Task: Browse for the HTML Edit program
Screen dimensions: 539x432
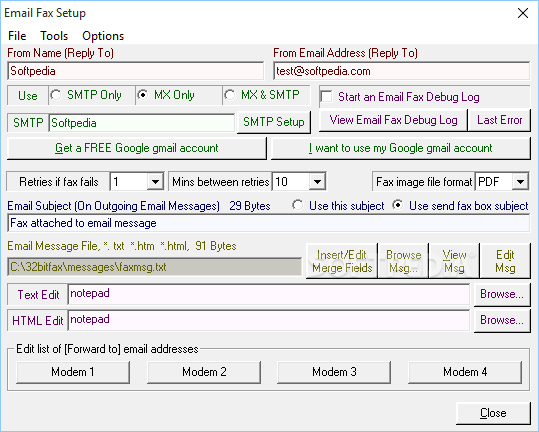Action: (x=502, y=320)
